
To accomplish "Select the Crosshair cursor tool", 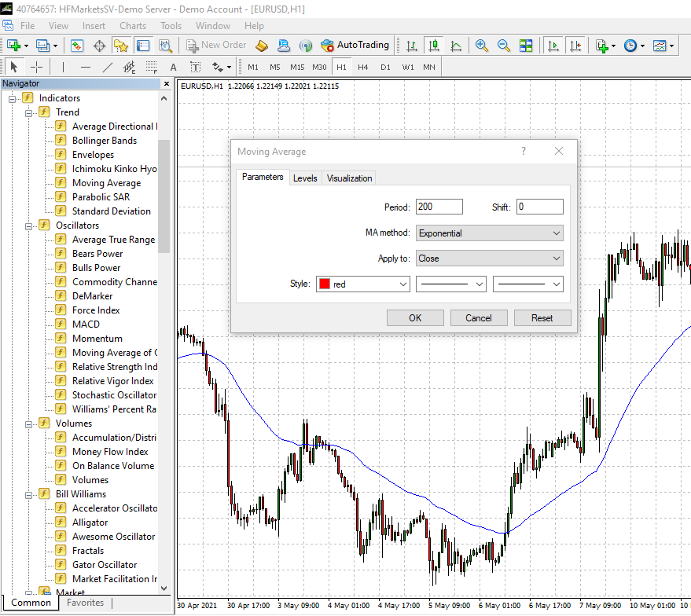I will 36,68.
